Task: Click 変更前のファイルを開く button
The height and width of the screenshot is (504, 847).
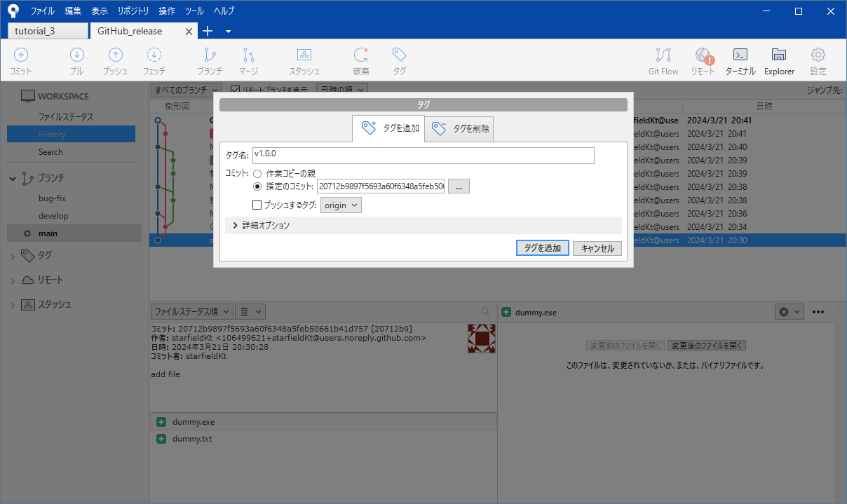Action: [x=625, y=346]
